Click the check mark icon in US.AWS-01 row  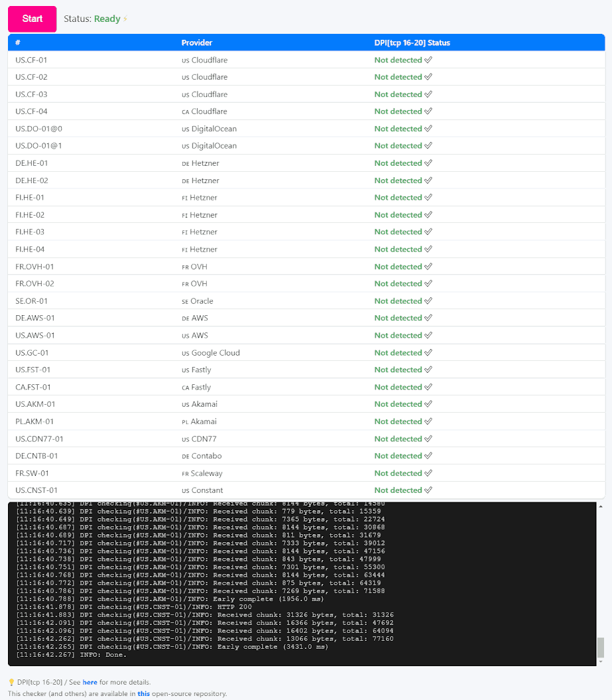428,335
